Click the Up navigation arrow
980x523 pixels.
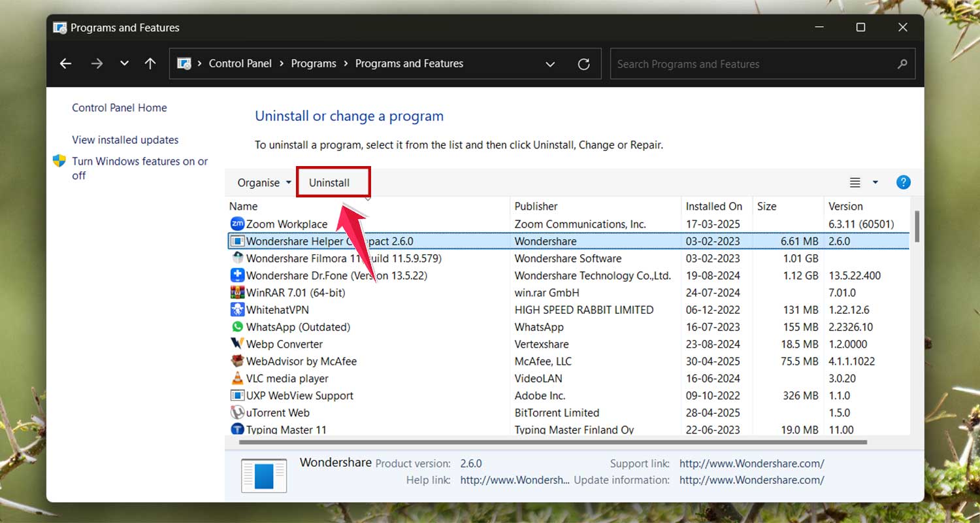tap(150, 63)
